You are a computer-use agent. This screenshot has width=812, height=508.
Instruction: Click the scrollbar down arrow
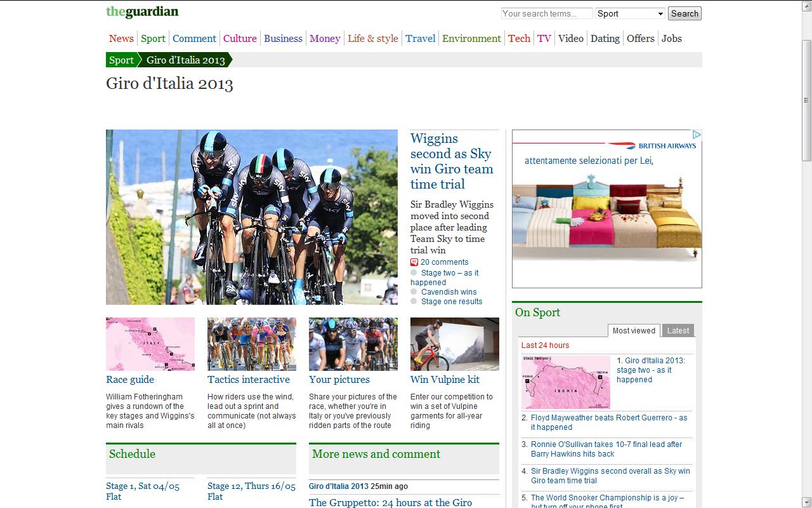coord(806,502)
